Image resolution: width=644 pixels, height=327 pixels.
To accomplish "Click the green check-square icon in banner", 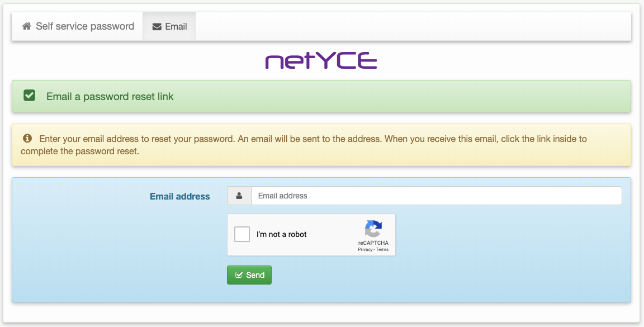I will (30, 96).
